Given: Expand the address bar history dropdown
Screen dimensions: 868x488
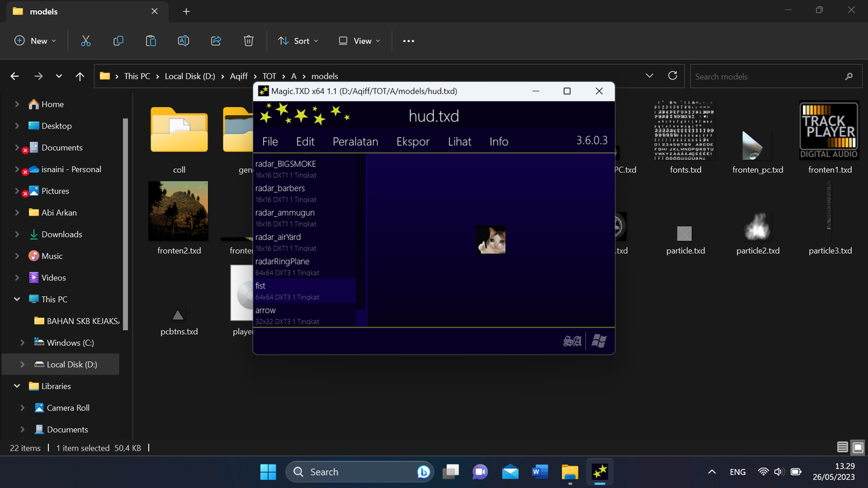Looking at the screenshot, I should 650,76.
